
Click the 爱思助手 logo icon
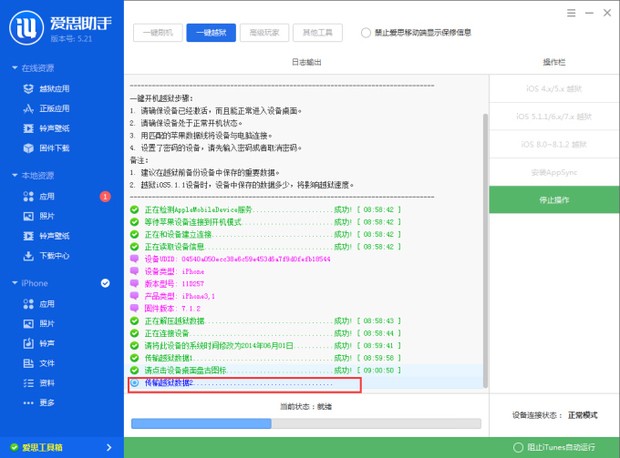[26, 28]
